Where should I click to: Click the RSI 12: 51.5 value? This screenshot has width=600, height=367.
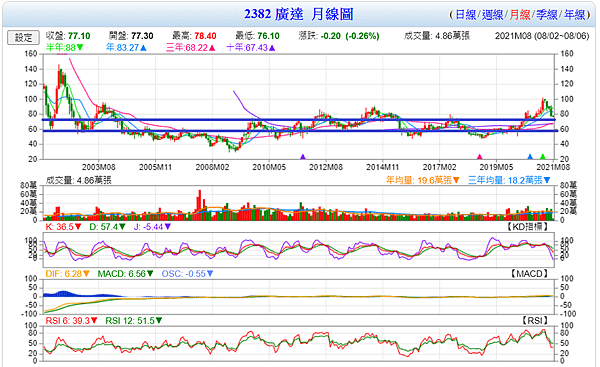(x=134, y=321)
